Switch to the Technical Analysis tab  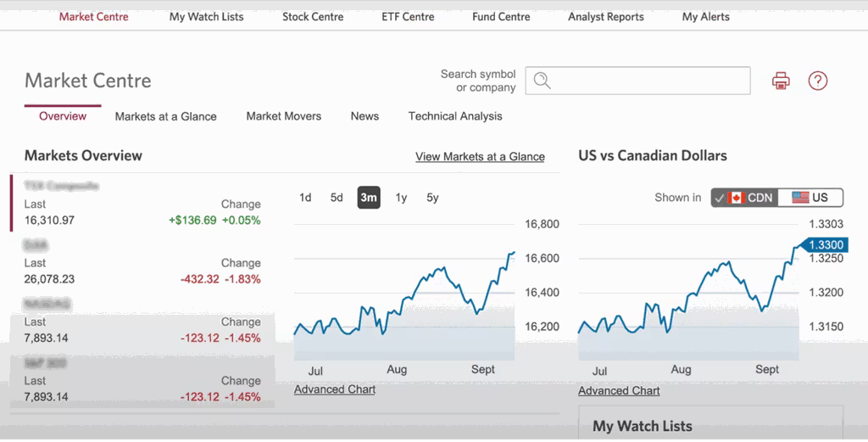(x=455, y=116)
